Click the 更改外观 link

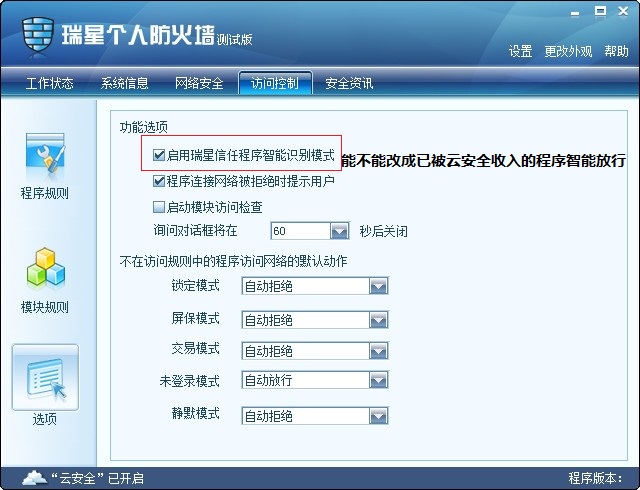coord(568,51)
